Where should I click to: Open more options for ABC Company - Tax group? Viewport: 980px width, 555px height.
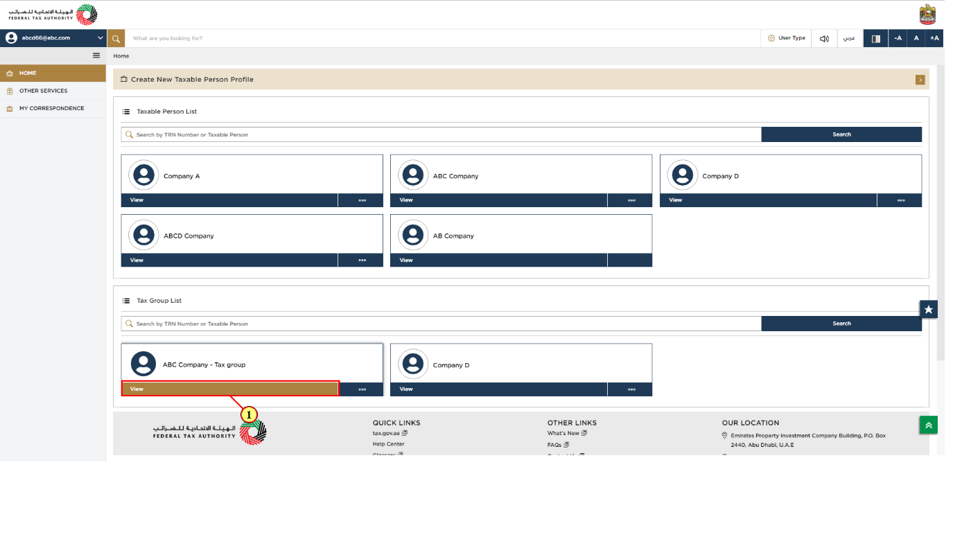[362, 389]
